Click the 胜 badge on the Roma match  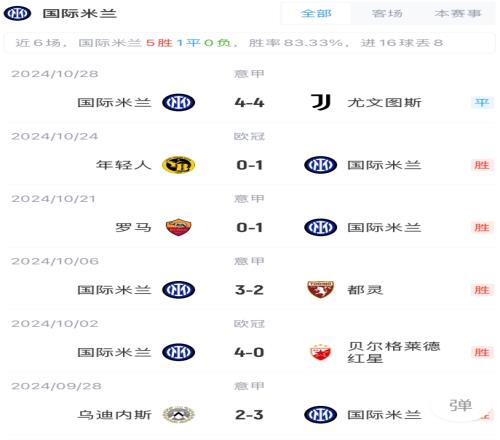click(482, 227)
